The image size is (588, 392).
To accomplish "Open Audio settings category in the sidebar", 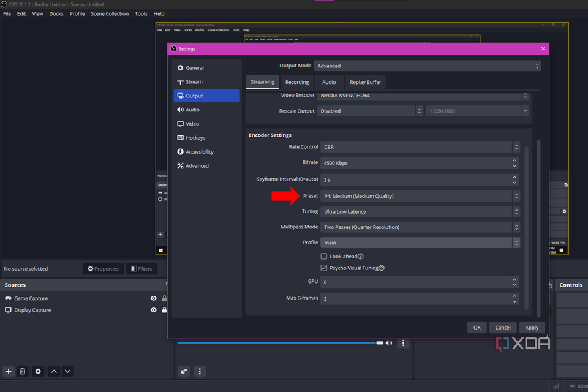I will coord(194,109).
